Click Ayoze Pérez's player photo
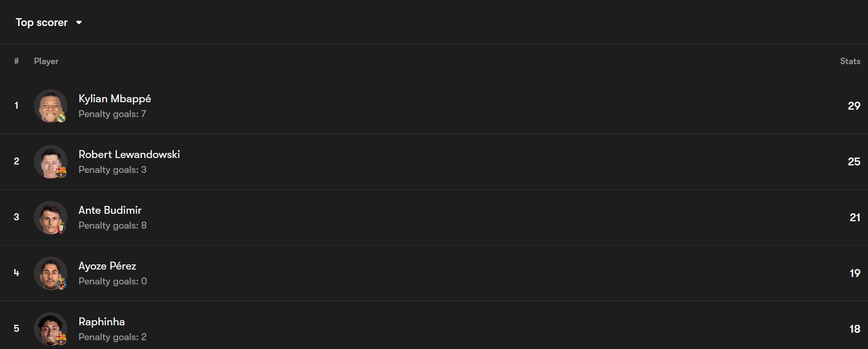This screenshot has width=868, height=349. tap(49, 272)
